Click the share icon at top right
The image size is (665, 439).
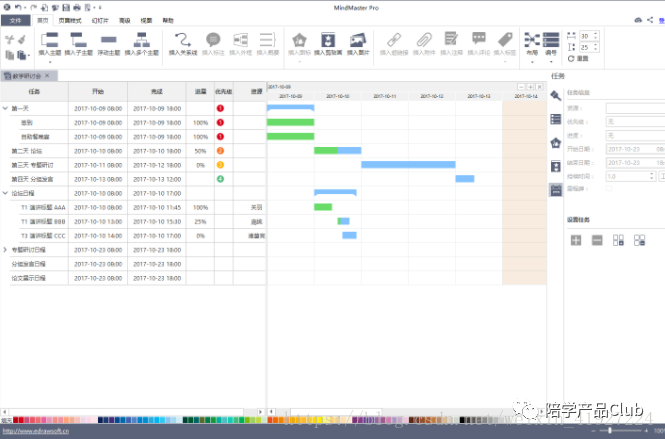coord(650,20)
